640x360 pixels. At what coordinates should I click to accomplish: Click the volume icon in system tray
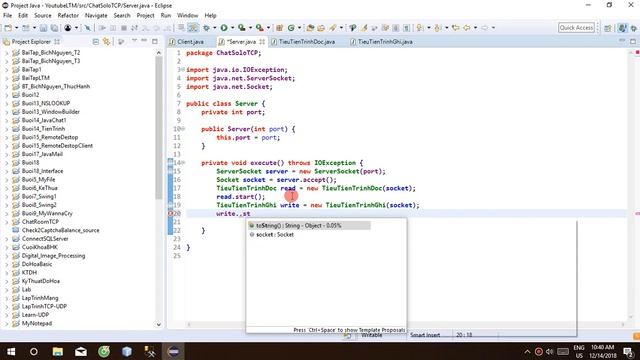[x=549, y=351]
